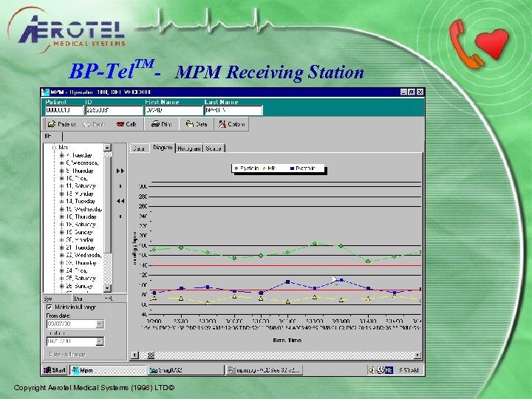The height and width of the screenshot is (399, 532).
Task: Toggle the Maintain full range checkbox
Action: (50, 307)
